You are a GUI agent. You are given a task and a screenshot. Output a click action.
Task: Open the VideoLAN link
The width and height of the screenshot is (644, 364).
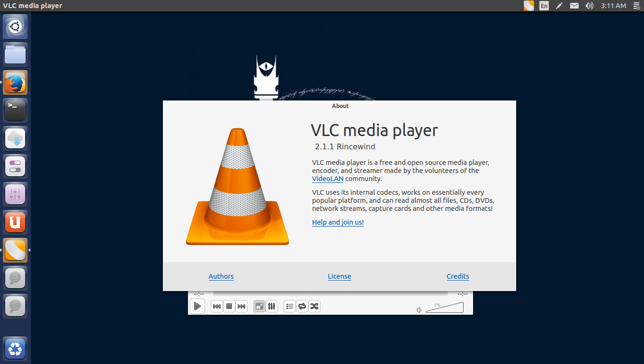[x=328, y=179]
